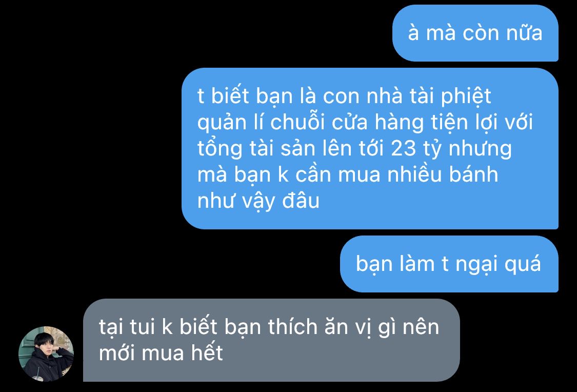Click the word "nhưng" in long message
The height and width of the screenshot is (392, 577).
click(480, 149)
